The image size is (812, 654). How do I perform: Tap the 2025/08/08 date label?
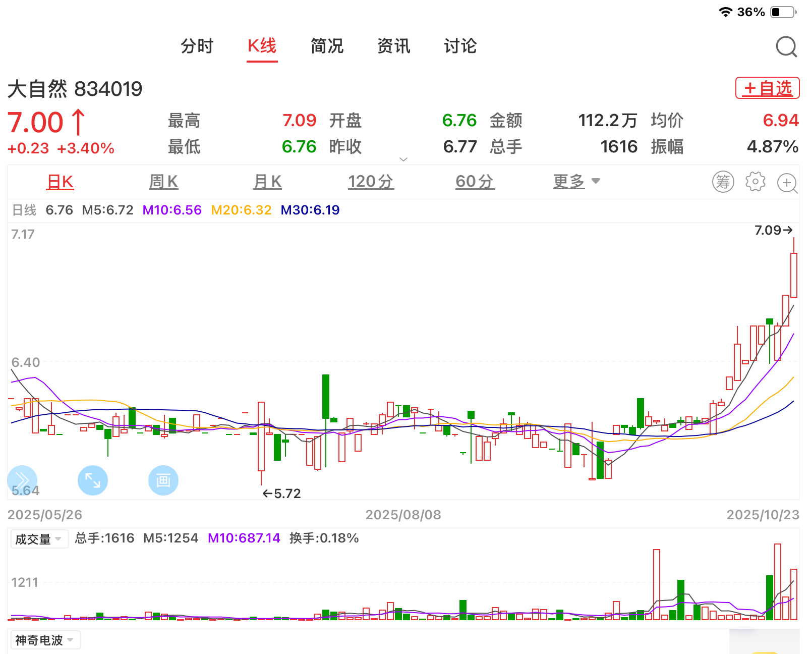coord(403,515)
